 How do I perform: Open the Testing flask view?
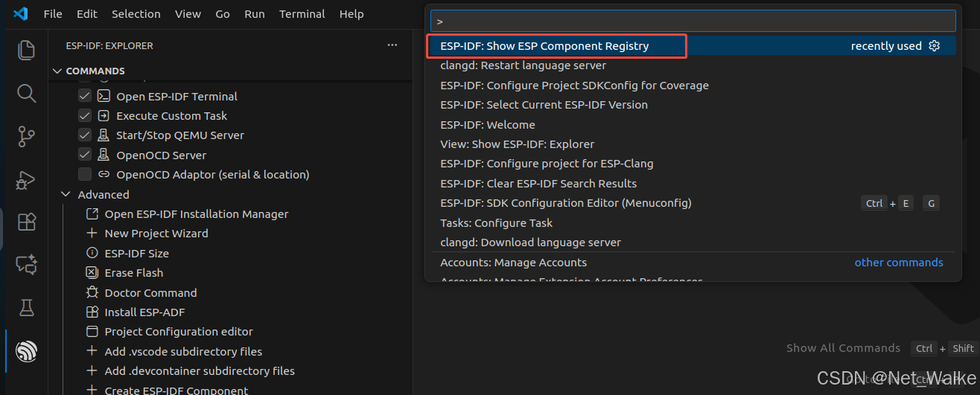26,308
